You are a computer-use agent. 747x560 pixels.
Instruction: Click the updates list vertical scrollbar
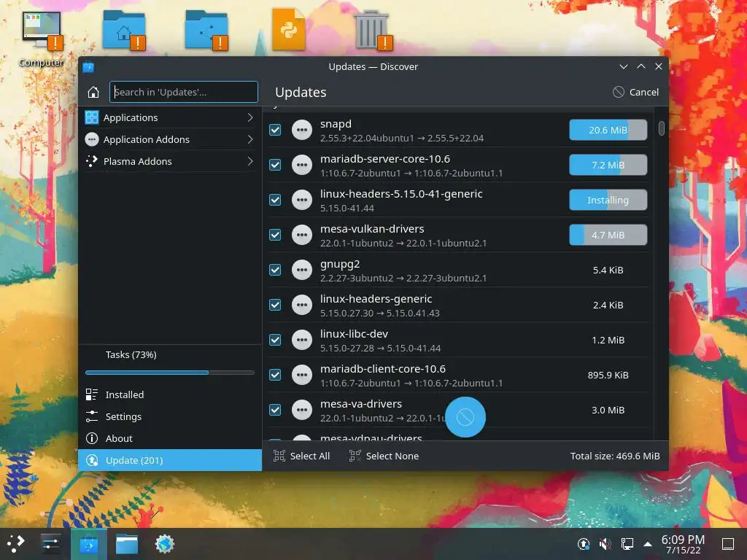tap(661, 128)
